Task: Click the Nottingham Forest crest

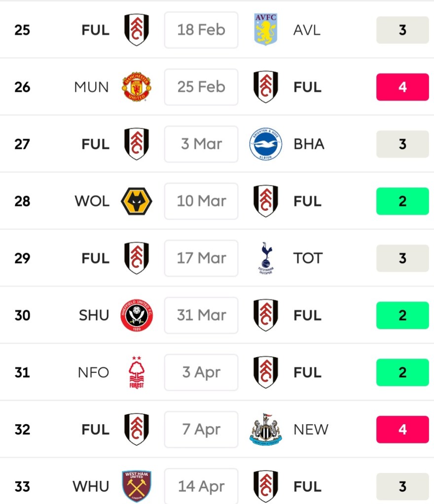Action: point(137,372)
